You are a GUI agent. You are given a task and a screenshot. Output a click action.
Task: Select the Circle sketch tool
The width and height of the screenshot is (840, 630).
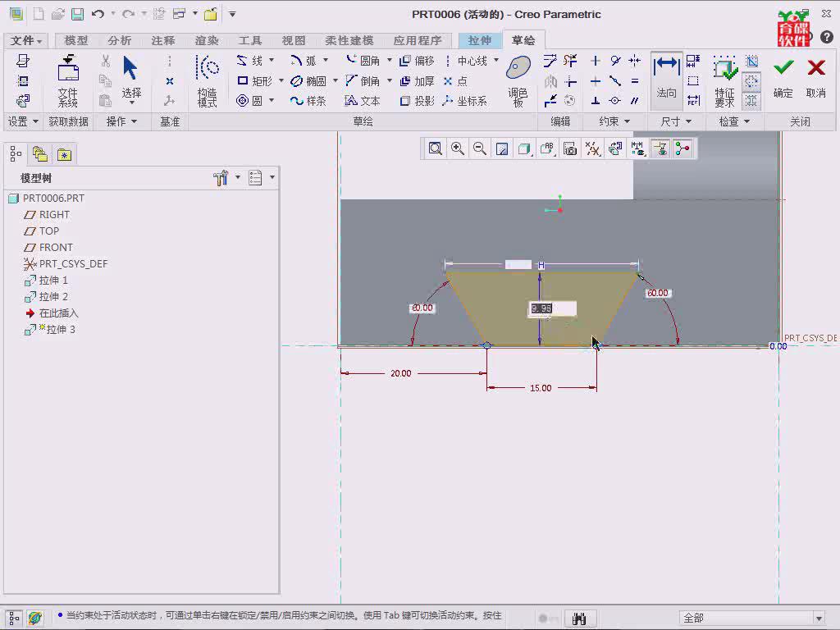click(249, 101)
